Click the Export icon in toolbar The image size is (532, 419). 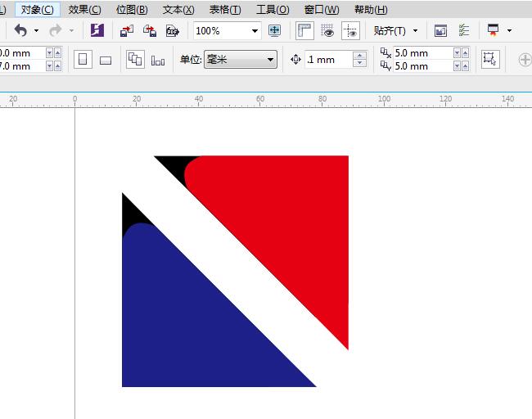150,31
